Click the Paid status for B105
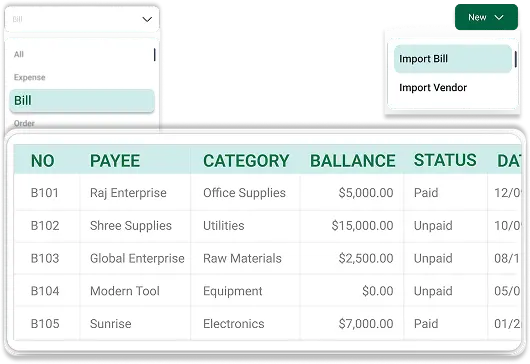 pyautogui.click(x=426, y=324)
